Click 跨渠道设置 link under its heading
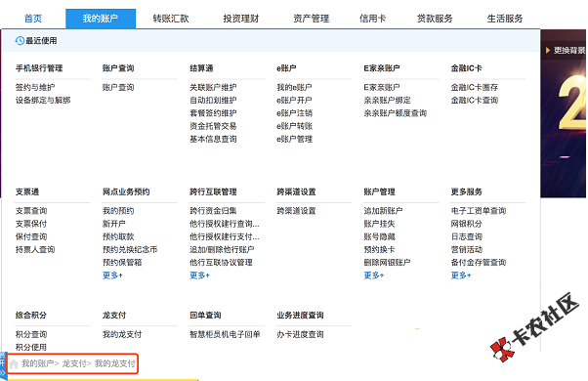This screenshot has height=381, width=588. 296,211
